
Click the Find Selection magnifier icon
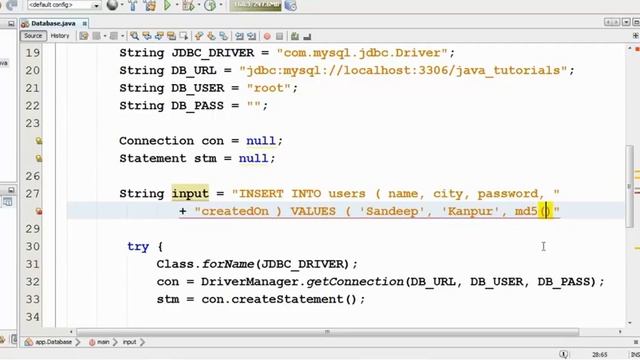point(134,36)
